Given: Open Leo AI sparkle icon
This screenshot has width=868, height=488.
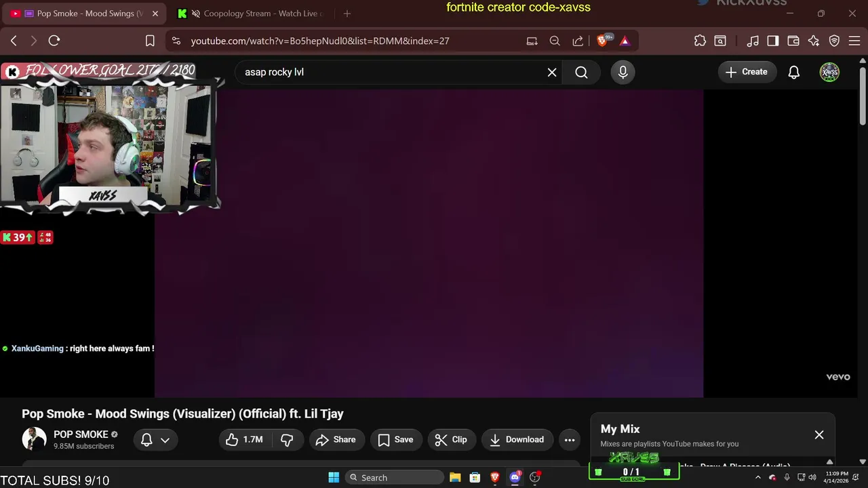Looking at the screenshot, I should pyautogui.click(x=814, y=41).
